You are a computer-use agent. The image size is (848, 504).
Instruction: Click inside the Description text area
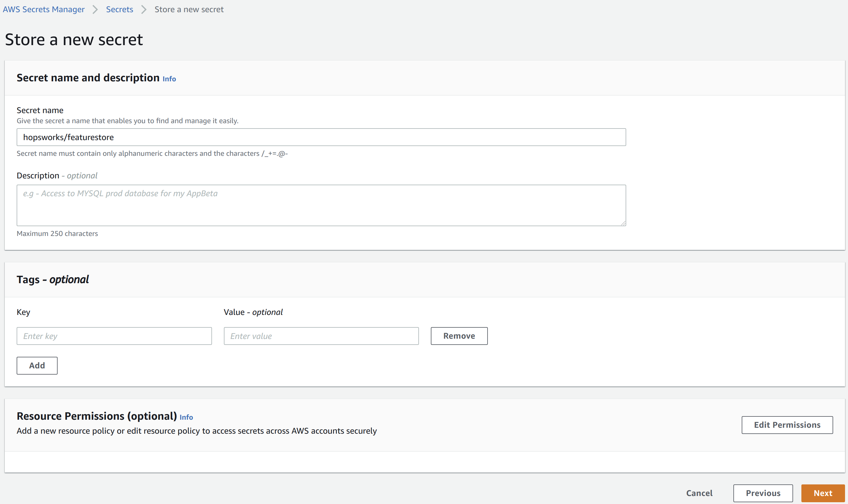[x=321, y=205]
